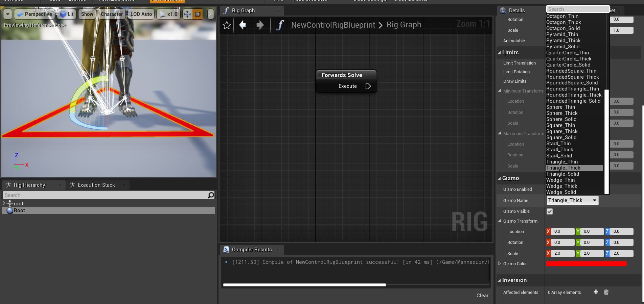Screen dimensions: 644x304
Task: Click the Clear button under Compiler Results
Action: tap(482, 295)
